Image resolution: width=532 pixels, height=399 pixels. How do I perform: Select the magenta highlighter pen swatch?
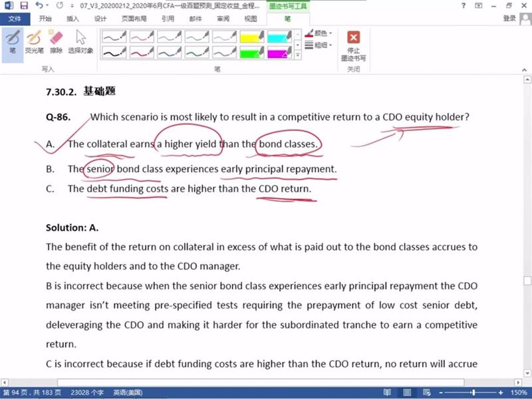[279, 53]
